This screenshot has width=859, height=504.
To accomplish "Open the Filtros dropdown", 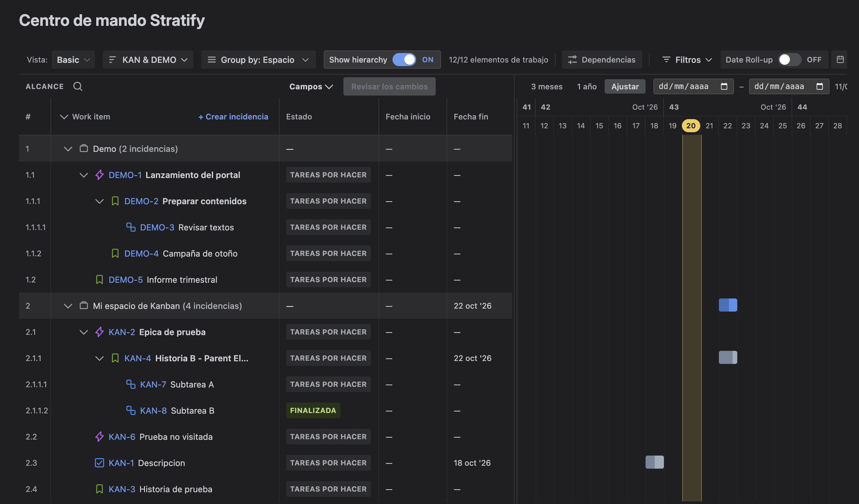I will coord(687,60).
